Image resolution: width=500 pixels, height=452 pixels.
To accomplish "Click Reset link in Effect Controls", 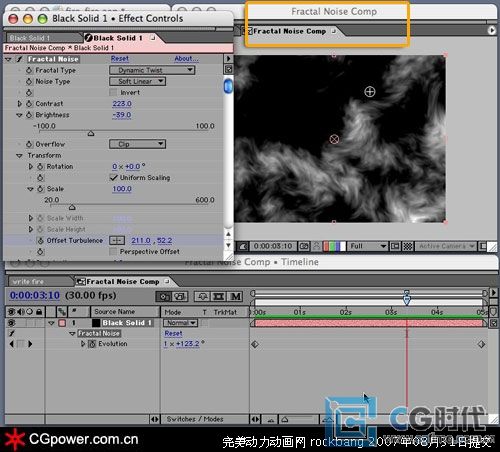I will pyautogui.click(x=120, y=59).
